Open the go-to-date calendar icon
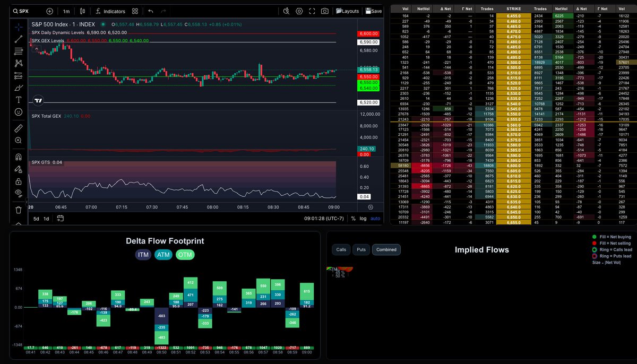 point(60,218)
